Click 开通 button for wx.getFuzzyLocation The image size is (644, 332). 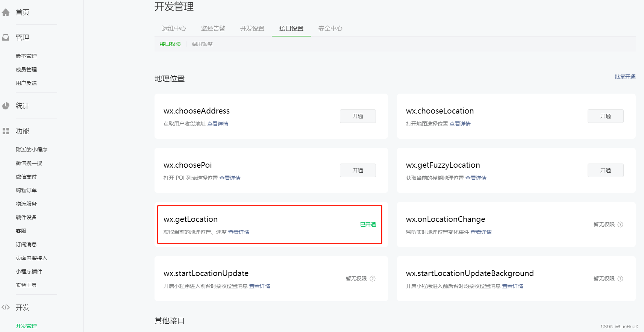(606, 170)
